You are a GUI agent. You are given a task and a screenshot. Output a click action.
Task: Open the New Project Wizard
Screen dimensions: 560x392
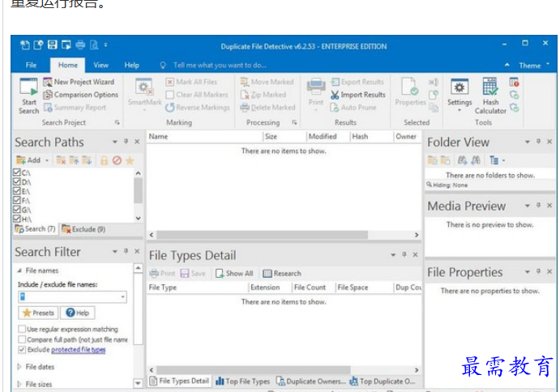coord(79,82)
